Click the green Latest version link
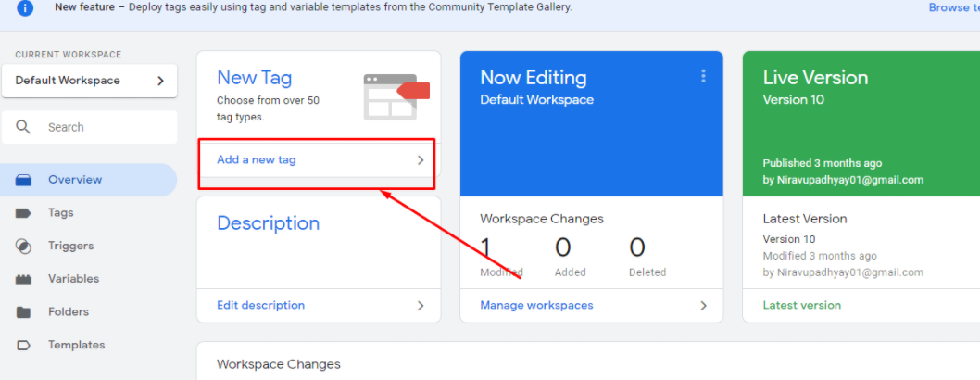Screen dimensions: 980x380 pyautogui.click(x=802, y=306)
